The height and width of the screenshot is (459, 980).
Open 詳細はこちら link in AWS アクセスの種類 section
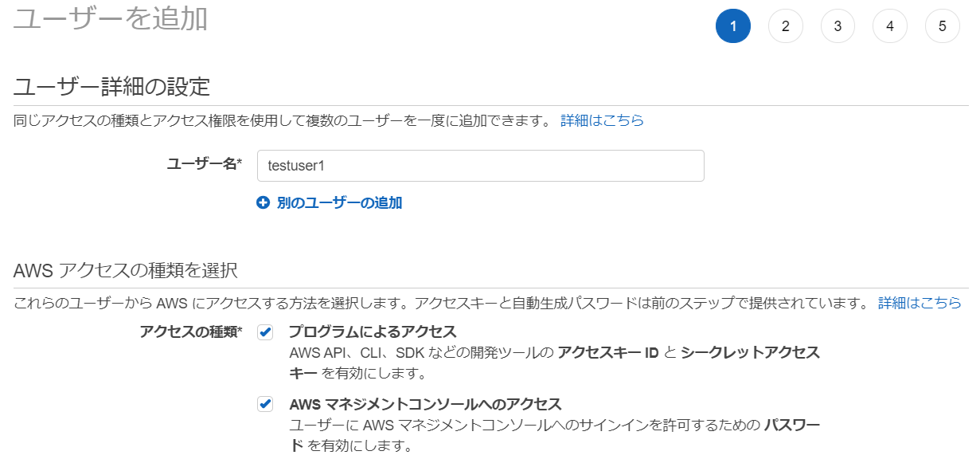919,304
